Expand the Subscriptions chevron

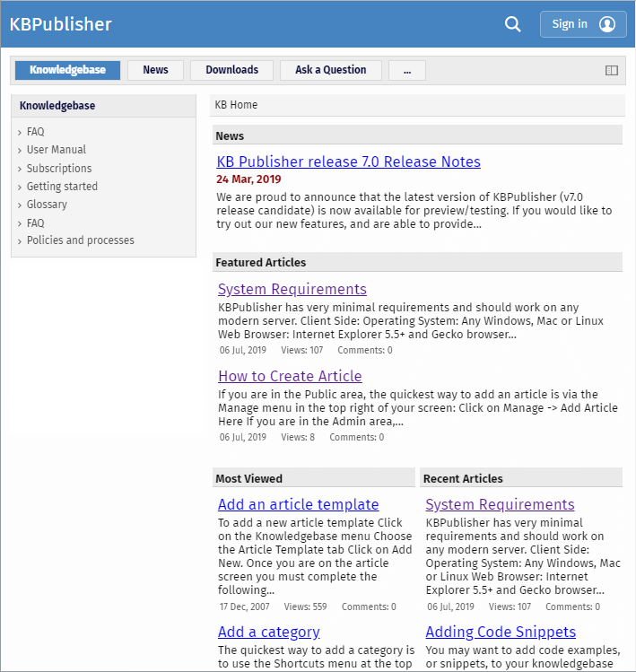[19, 169]
